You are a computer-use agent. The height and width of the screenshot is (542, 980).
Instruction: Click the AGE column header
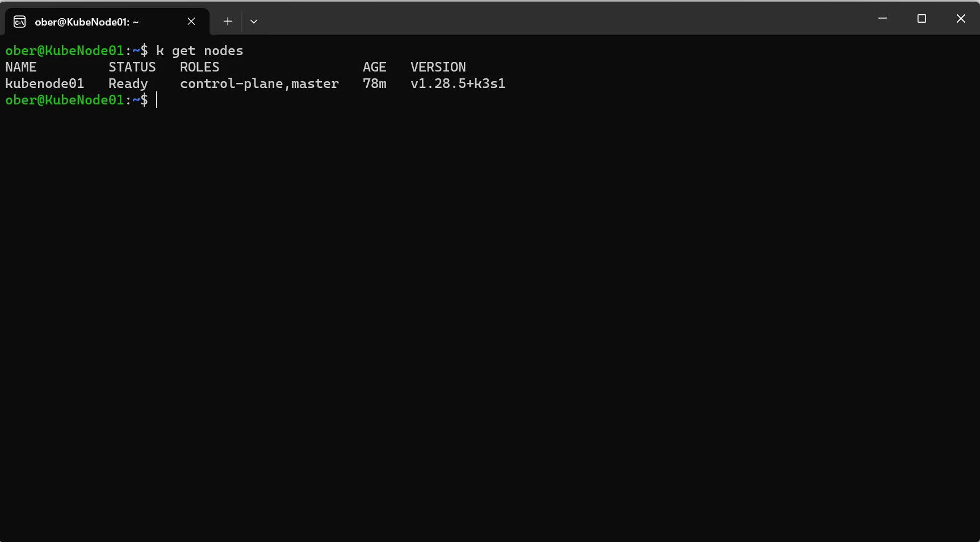pyautogui.click(x=375, y=67)
